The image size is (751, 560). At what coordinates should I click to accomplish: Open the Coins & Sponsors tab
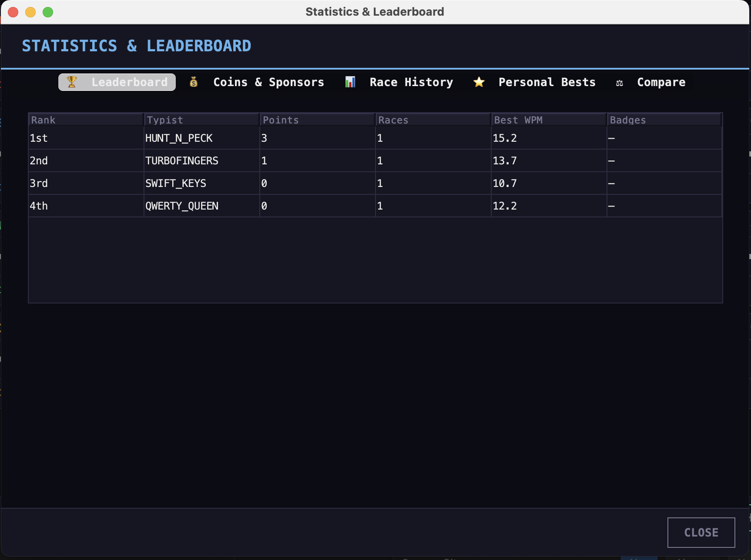coord(257,82)
